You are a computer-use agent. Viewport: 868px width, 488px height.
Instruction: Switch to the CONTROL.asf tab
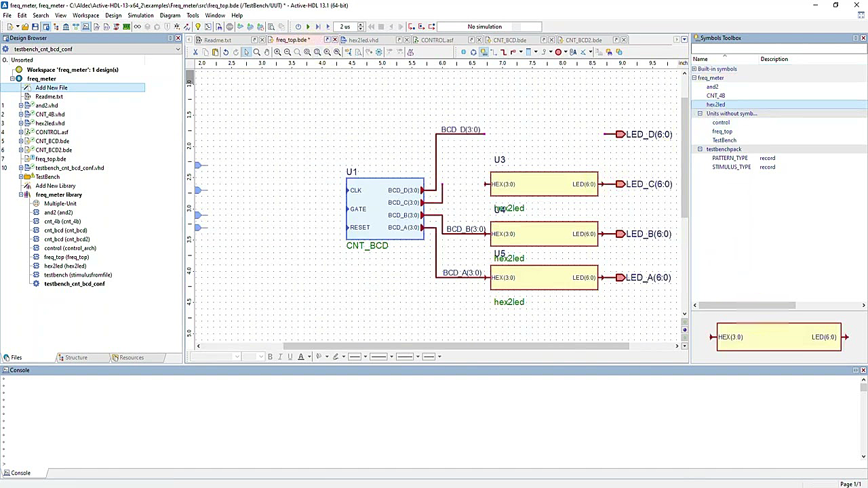tap(437, 40)
